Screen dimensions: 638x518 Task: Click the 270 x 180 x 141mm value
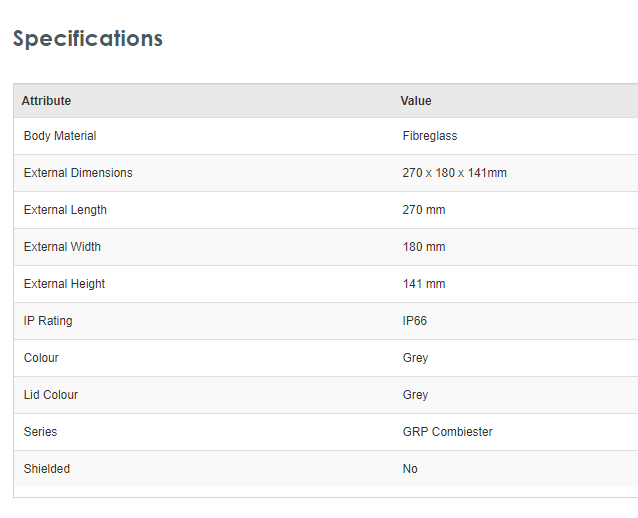454,173
